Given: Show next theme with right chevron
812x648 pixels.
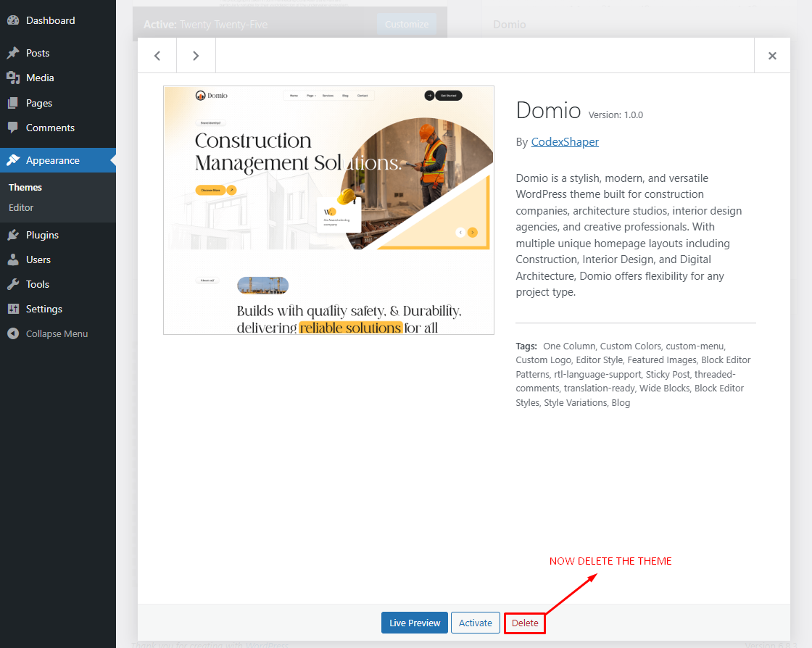Looking at the screenshot, I should (196, 56).
